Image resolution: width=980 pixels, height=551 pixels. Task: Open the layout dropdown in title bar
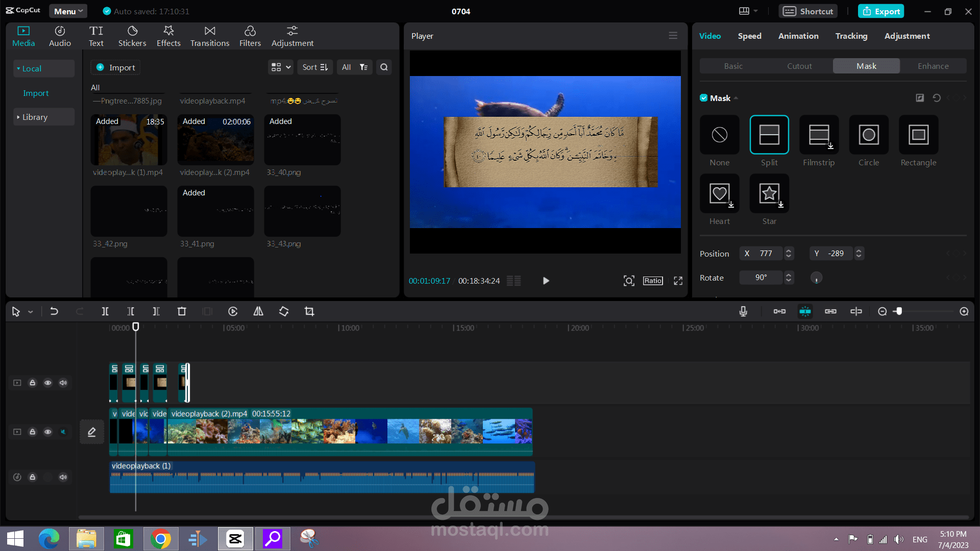pos(748,11)
